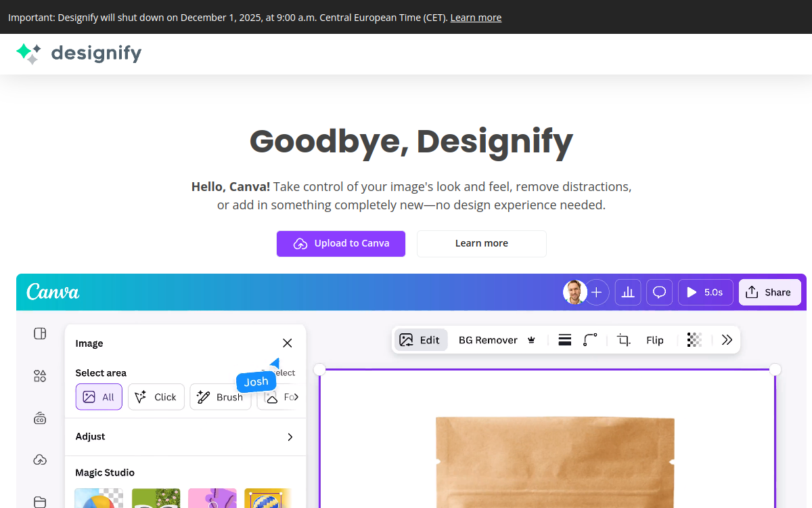The image size is (812, 508).
Task: Open the toolbar overflow chevron
Action: point(727,339)
